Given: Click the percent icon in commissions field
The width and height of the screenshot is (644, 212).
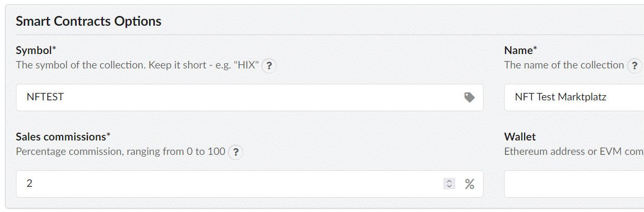Looking at the screenshot, I should coord(469,184).
